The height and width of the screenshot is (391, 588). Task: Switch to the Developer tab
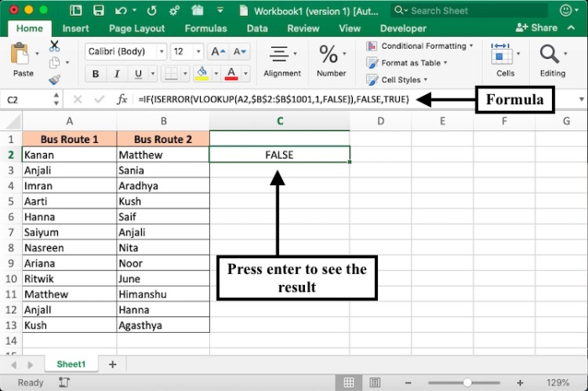[403, 29]
